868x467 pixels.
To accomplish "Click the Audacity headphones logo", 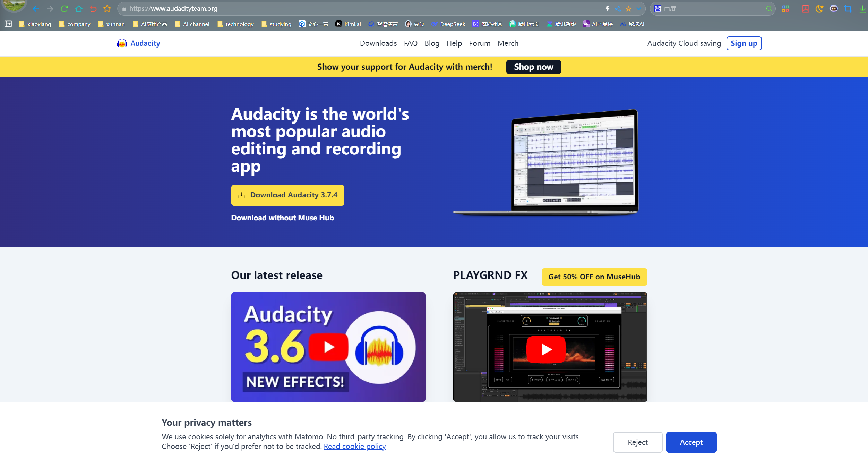I will (122, 43).
